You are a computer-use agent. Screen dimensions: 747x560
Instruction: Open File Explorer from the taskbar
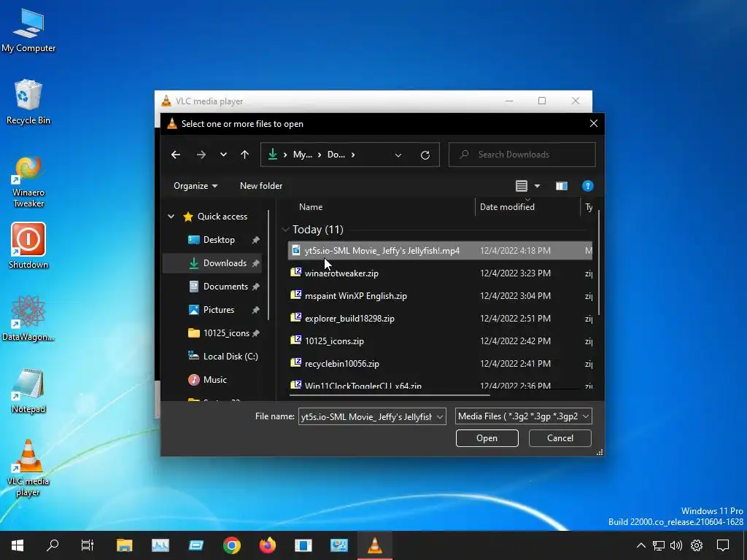[124, 545]
